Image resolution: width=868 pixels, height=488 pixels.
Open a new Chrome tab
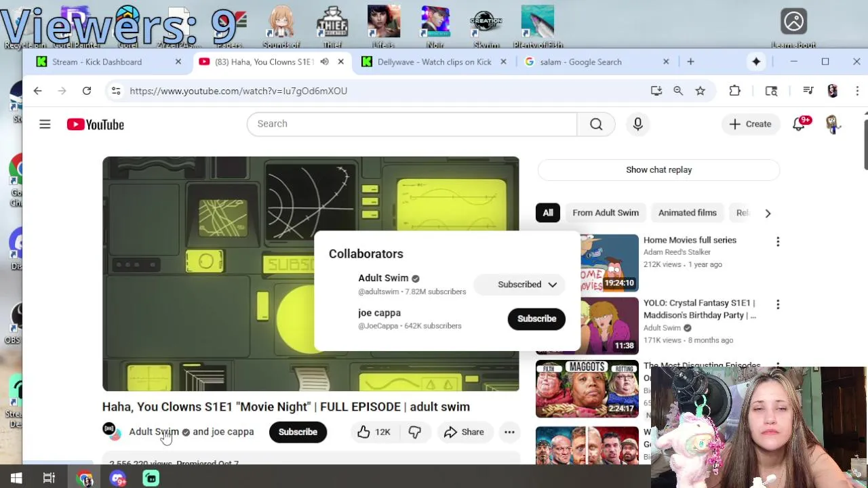pyautogui.click(x=690, y=62)
